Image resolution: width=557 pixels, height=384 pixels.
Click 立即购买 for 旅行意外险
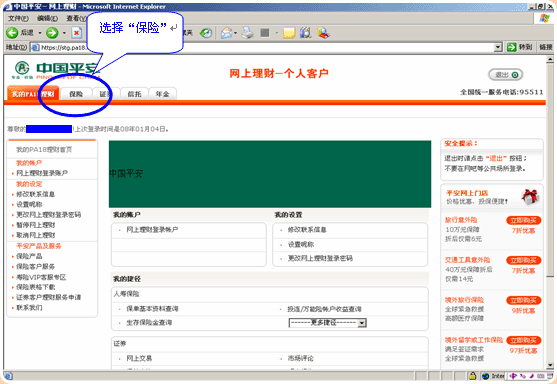tap(524, 220)
